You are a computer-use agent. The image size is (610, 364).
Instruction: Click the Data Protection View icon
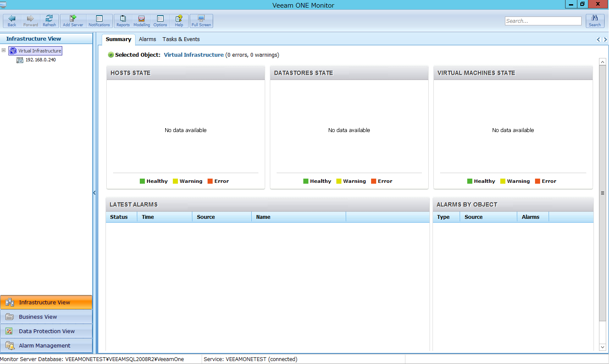(9, 331)
